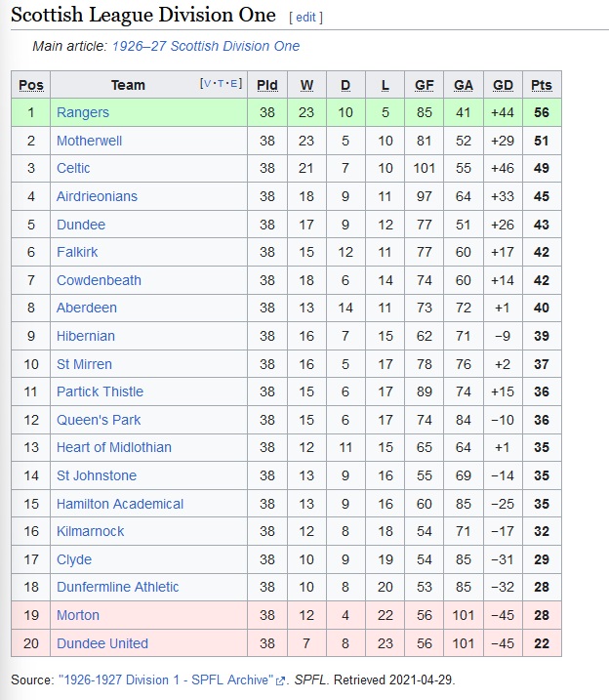
Task: Open the T talk link in table header
Action: point(221,83)
